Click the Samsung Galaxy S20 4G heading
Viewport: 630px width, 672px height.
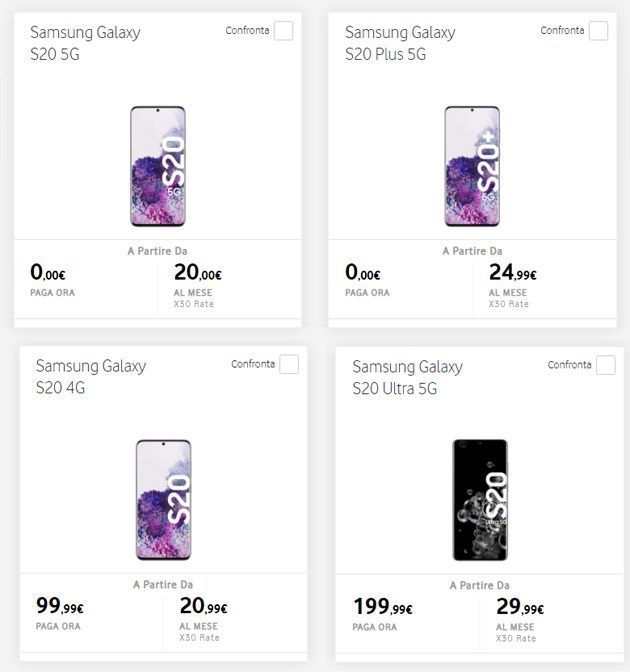tap(91, 376)
